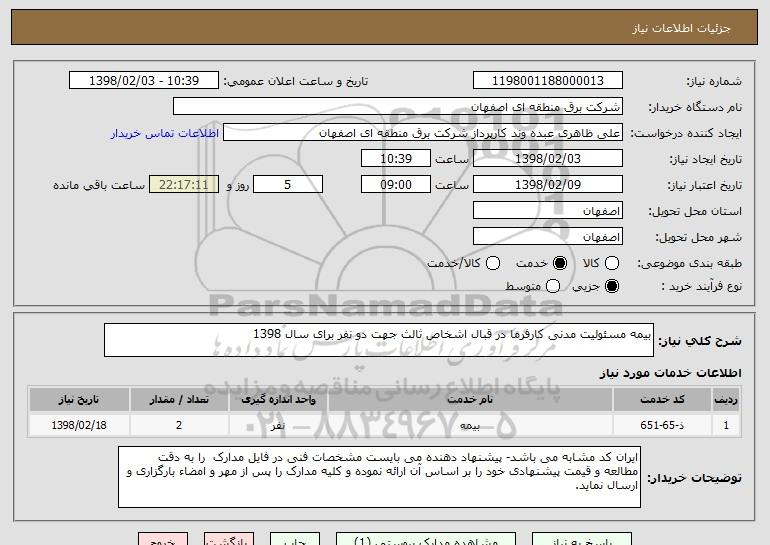This screenshot has height=545, width=770.
Task: Click the اطلاعات خدمات مورد نیاز section heading
Action: (670, 373)
